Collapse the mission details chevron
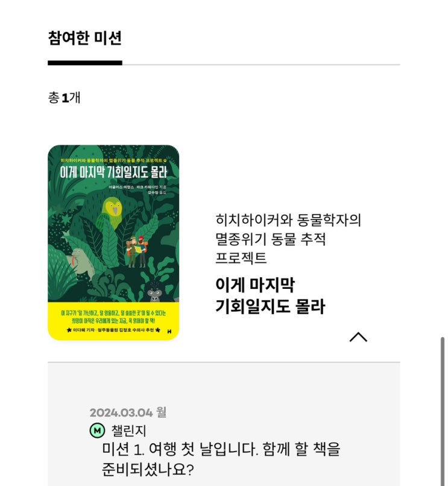Image resolution: width=448 pixels, height=486 pixels. [358, 337]
